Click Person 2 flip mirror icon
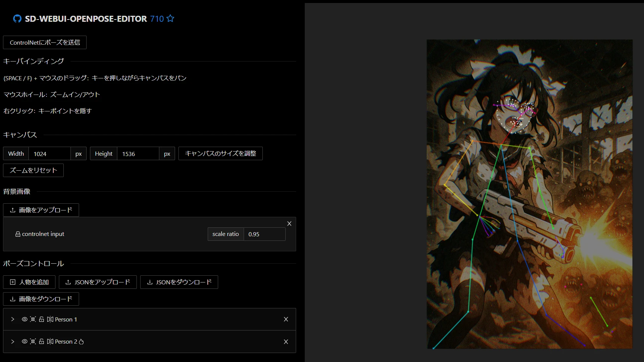Viewport: 644px width, 362px height. click(50, 342)
